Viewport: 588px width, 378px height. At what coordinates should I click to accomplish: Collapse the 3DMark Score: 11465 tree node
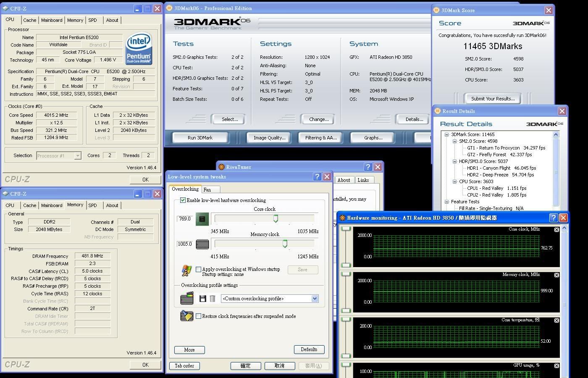tap(447, 134)
